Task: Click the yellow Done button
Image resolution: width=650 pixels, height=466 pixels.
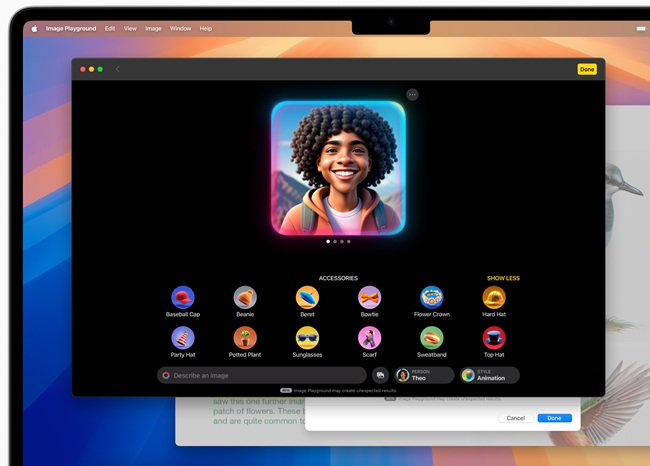Action: pos(586,69)
